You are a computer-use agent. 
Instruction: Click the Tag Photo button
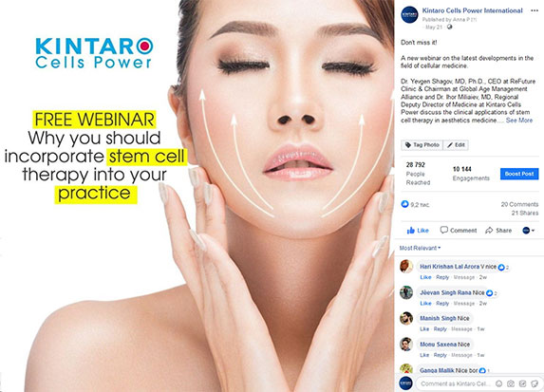(x=422, y=145)
